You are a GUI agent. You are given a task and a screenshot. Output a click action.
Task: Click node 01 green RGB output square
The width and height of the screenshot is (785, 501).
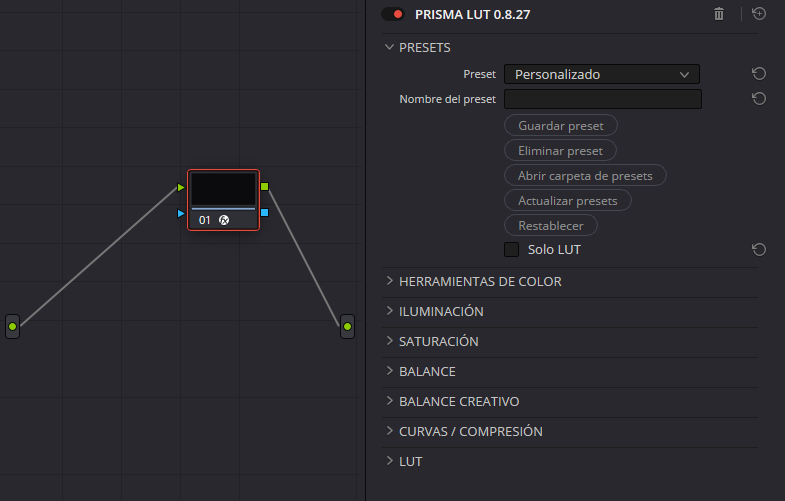point(265,187)
